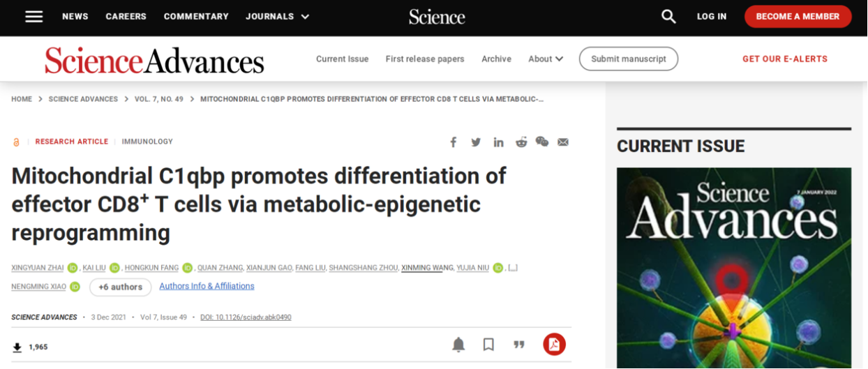
Task: Open the hamburger navigation menu
Action: pyautogui.click(x=34, y=17)
